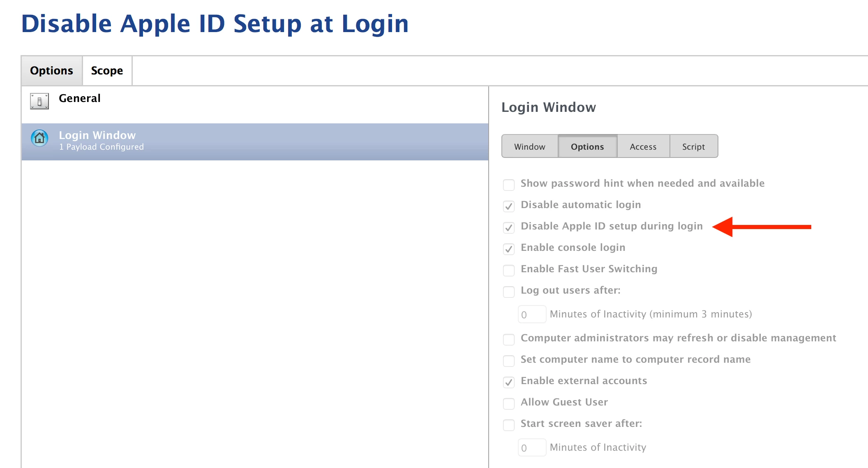The image size is (868, 468).
Task: Open the Access segment tab
Action: point(643,146)
